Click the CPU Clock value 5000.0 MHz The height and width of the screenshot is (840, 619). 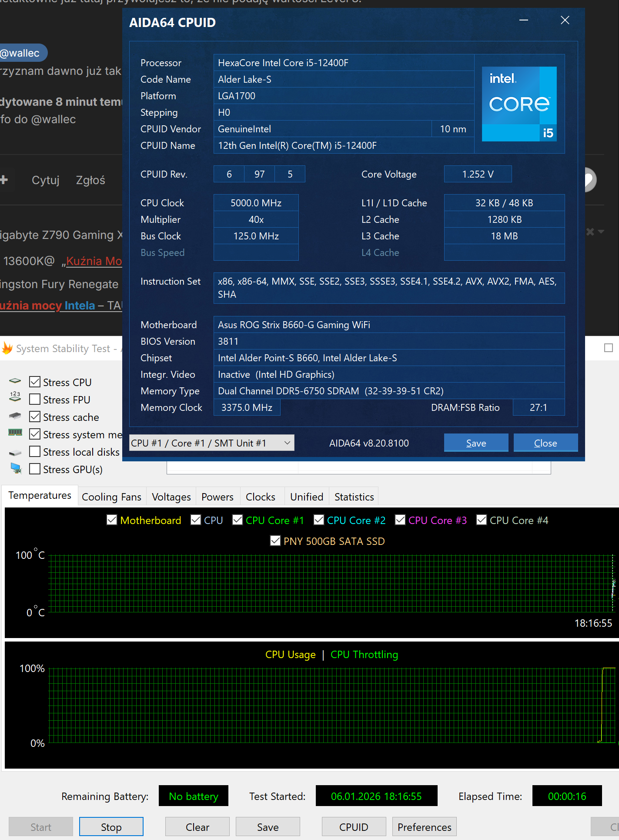(x=256, y=203)
